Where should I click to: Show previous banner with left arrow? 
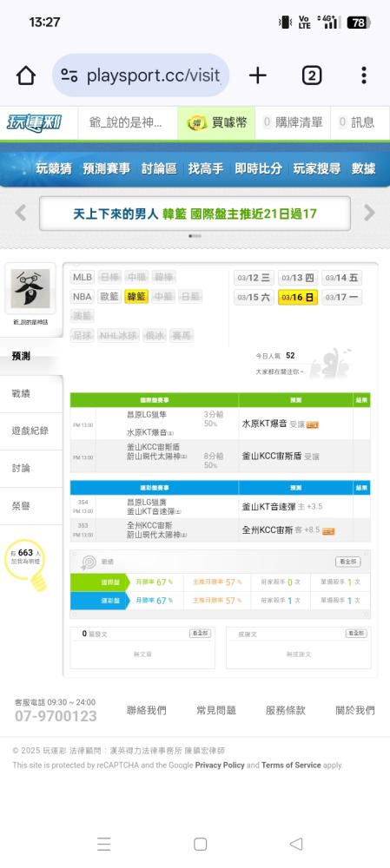coord(21,213)
